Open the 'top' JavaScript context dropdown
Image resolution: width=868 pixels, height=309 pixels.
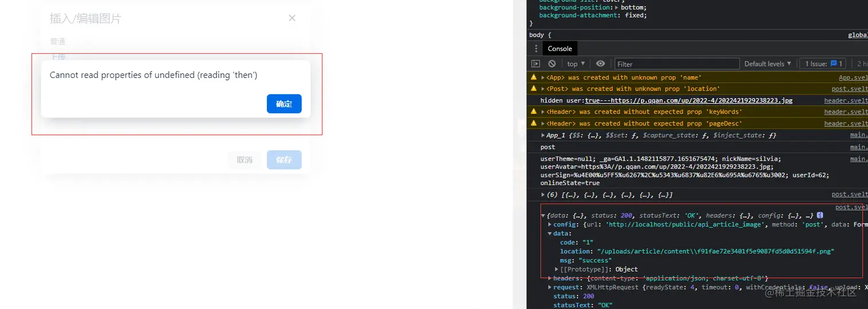tap(576, 64)
